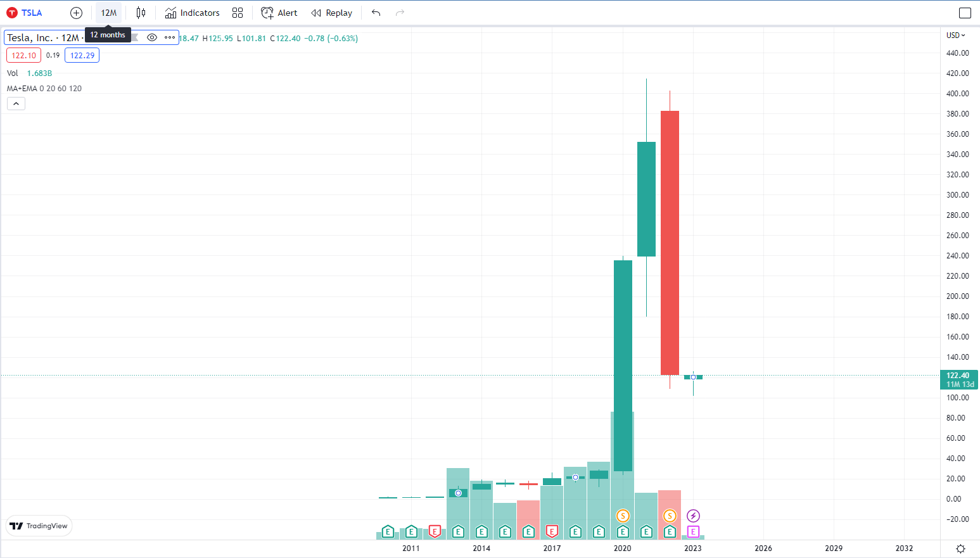Open the earnings E marker for 2021
The height and width of the screenshot is (558, 980).
click(x=646, y=531)
